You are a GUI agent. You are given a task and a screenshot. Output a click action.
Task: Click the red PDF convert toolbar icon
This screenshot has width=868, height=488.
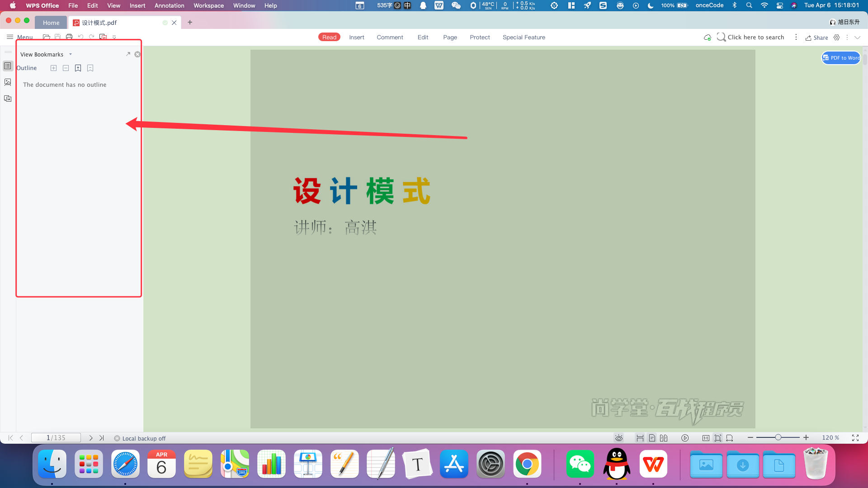[103, 37]
